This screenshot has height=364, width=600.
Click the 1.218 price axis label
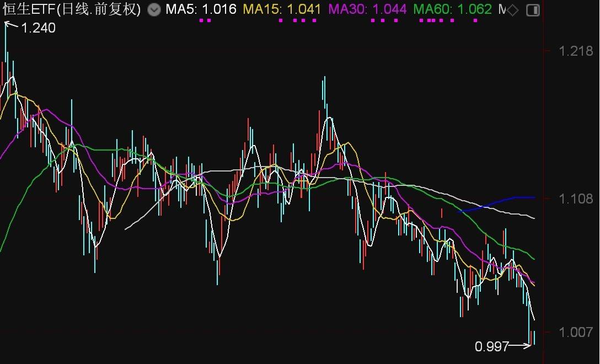[x=576, y=51]
